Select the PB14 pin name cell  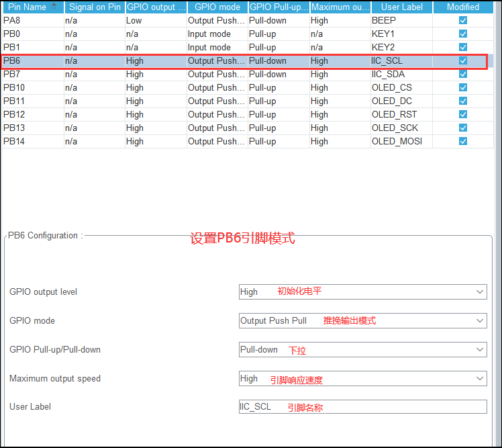pyautogui.click(x=33, y=142)
